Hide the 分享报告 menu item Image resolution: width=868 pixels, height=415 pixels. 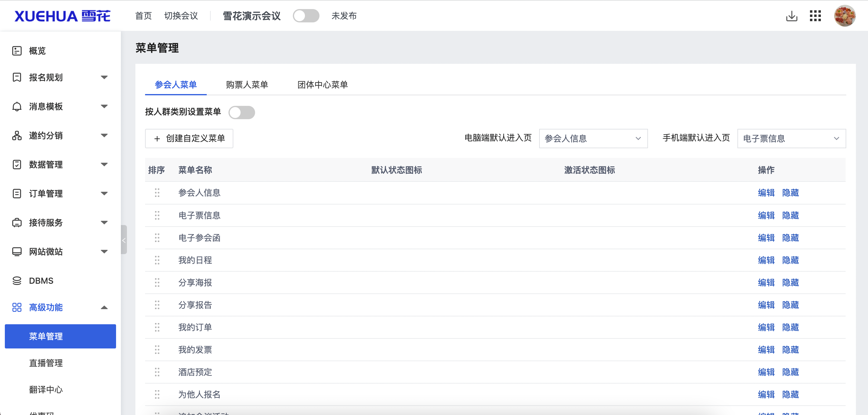coord(790,305)
